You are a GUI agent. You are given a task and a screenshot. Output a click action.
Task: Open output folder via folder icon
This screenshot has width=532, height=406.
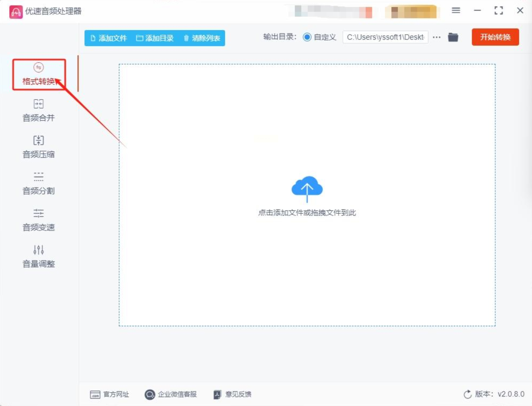[x=453, y=37]
